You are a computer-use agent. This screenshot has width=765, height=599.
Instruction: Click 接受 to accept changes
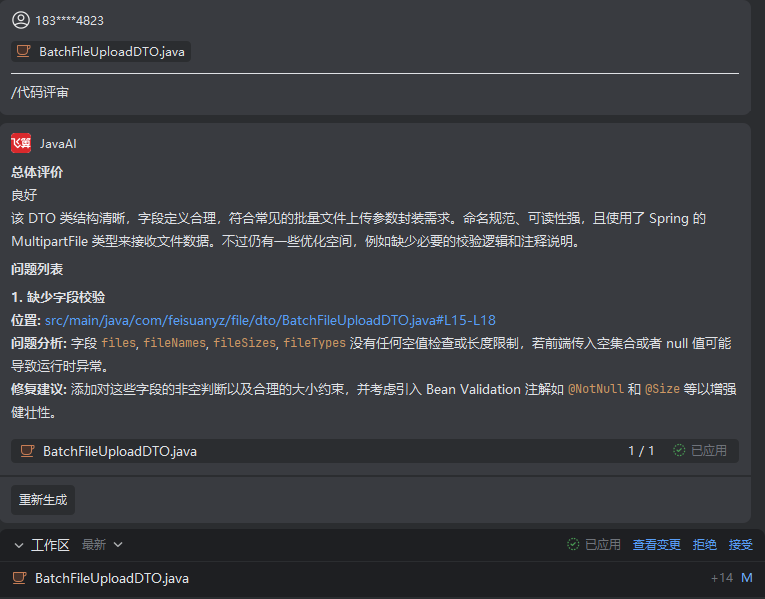coord(741,545)
